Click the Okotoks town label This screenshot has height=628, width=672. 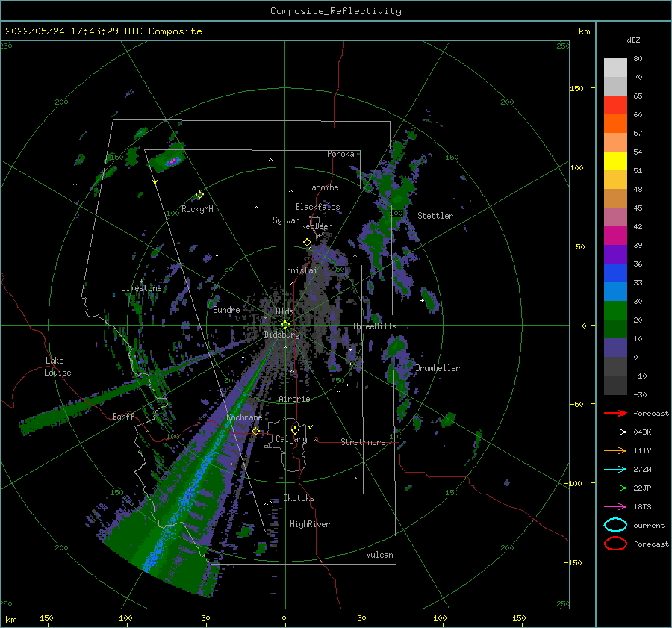(x=299, y=498)
